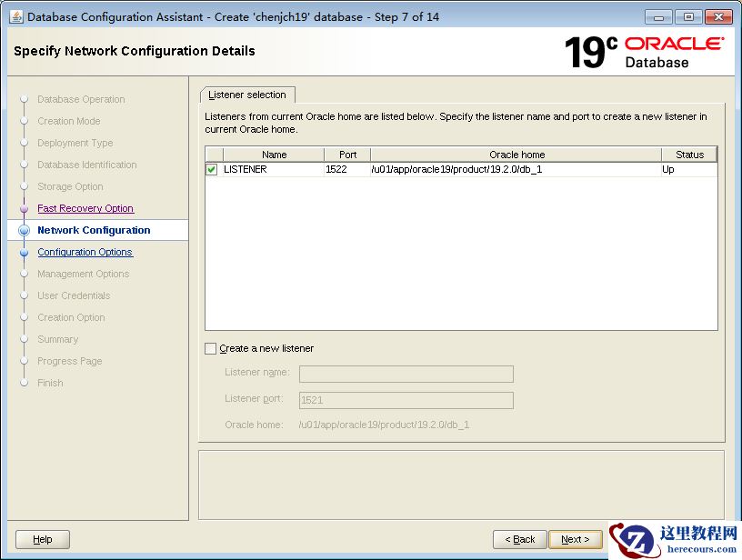Viewport: 742px width, 560px height.
Task: Click the Configuration Options step bullet
Action: [25, 253]
